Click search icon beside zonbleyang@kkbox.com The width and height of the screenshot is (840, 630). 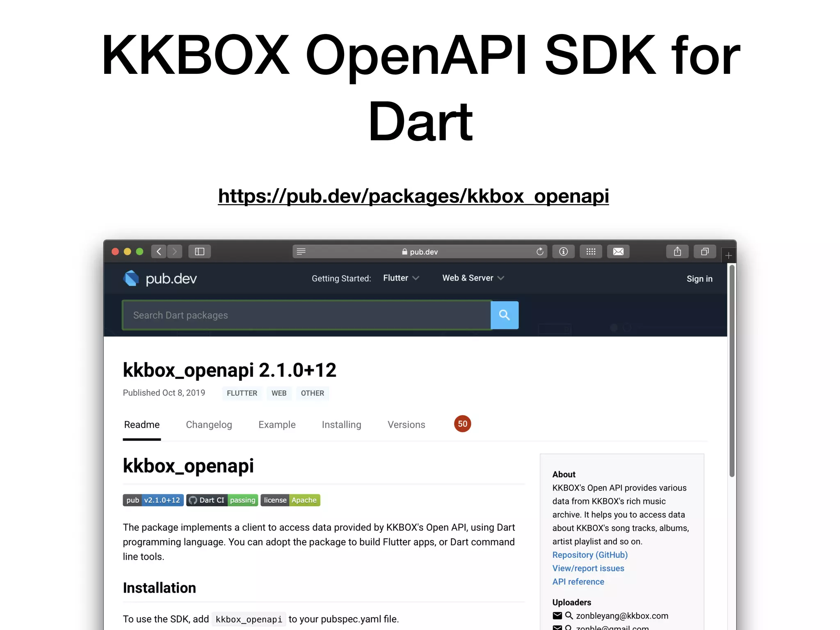569,616
